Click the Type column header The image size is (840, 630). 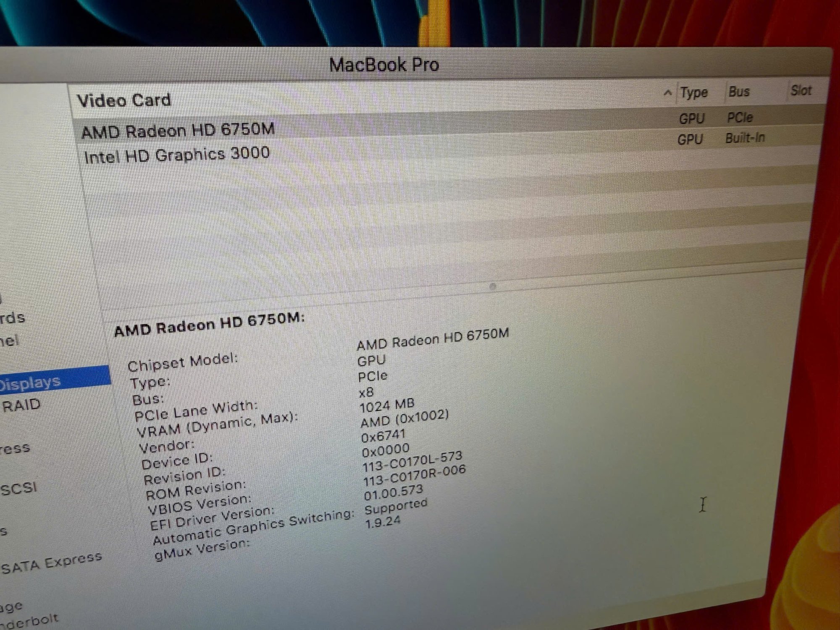click(x=694, y=92)
